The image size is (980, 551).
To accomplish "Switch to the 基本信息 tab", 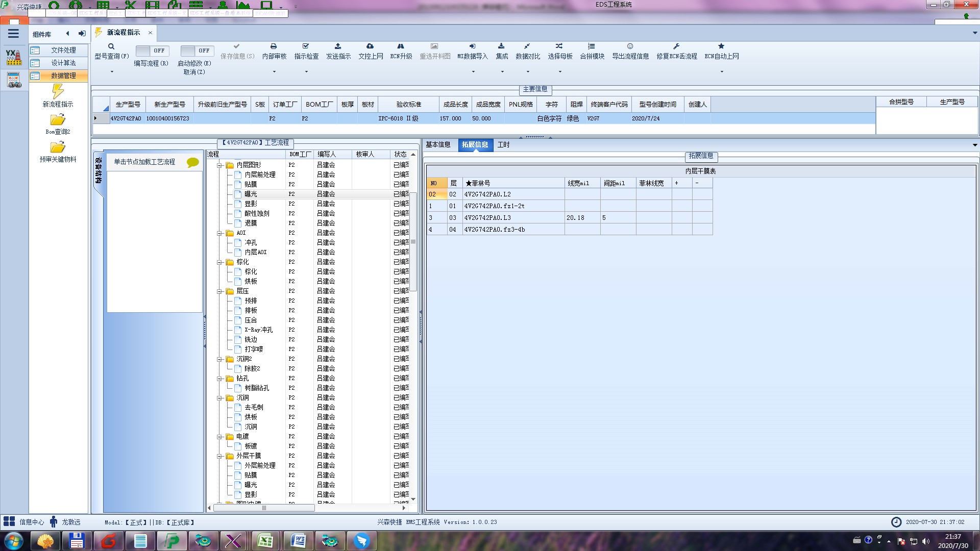I will pyautogui.click(x=438, y=145).
